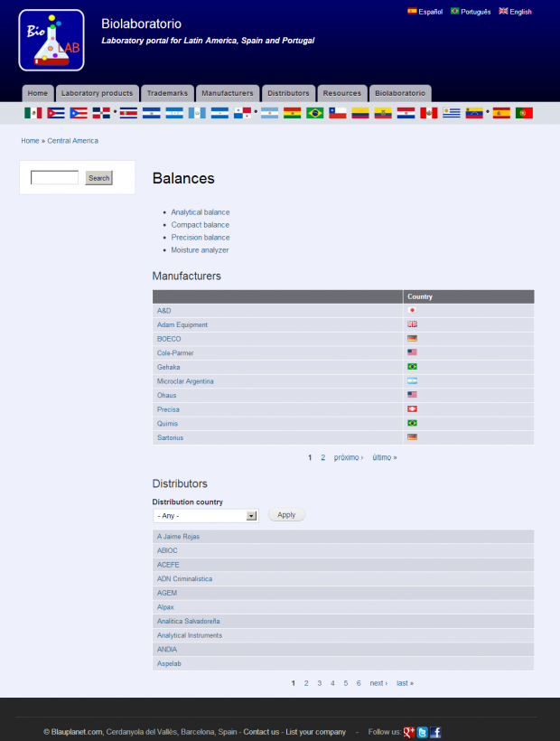This screenshot has height=741, width=560.
Task: Open manufacturer Sartorius
Action: coord(170,437)
